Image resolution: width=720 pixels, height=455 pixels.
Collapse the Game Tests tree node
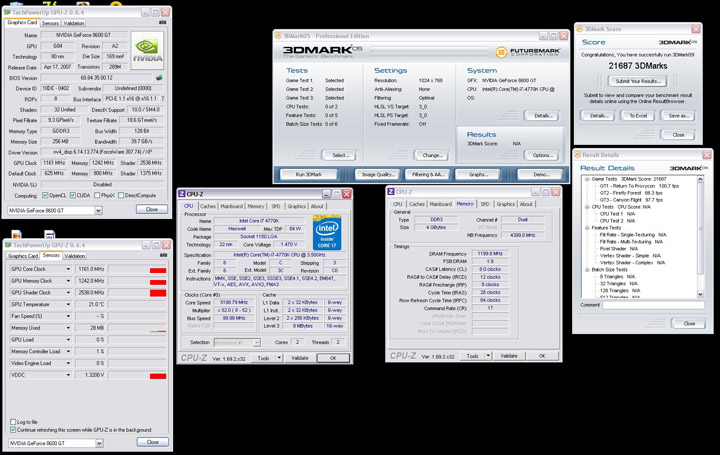point(587,179)
